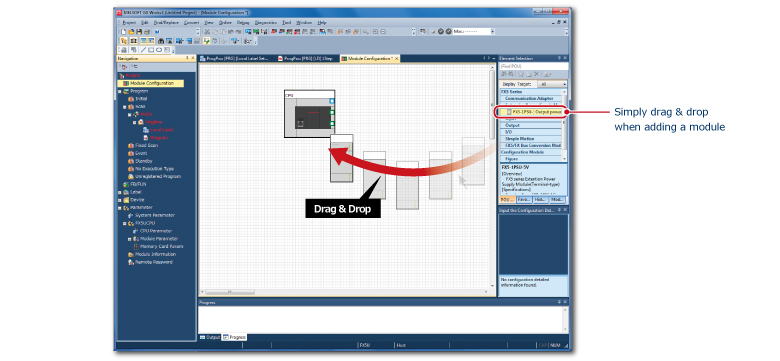The width and height of the screenshot is (780, 361).
Task: Click the Open project folder icon
Action: (131, 31)
